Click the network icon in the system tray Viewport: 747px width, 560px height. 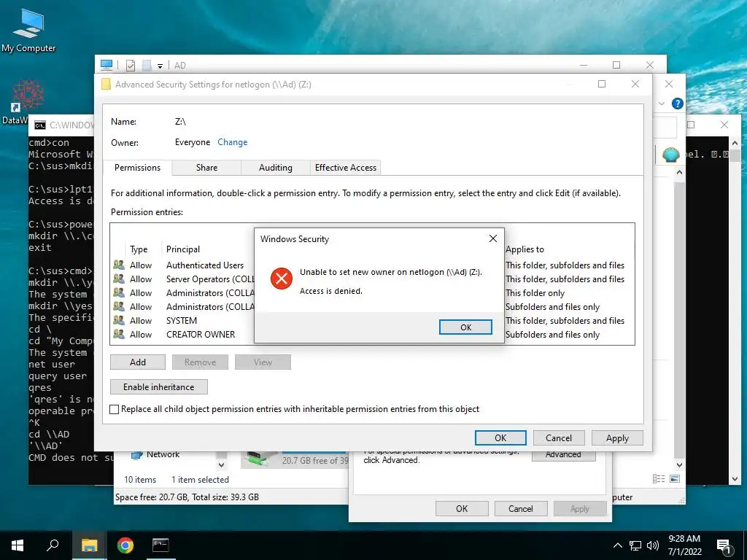coord(635,545)
